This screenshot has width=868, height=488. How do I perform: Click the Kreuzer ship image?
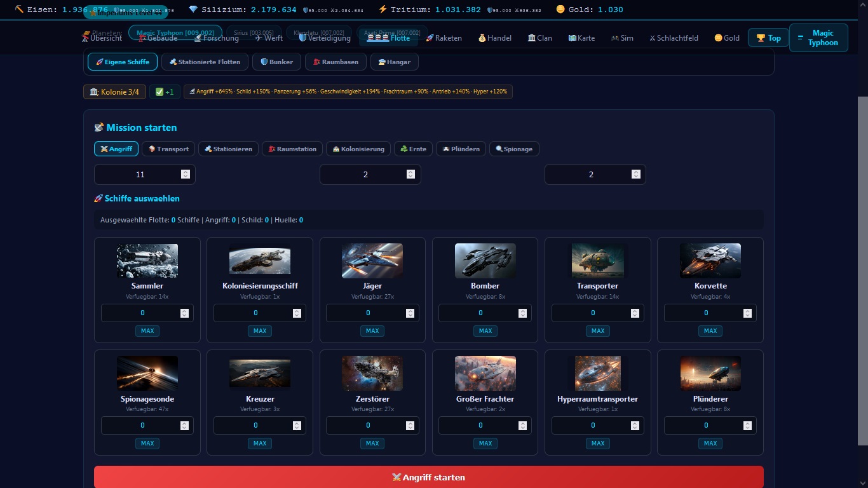pyautogui.click(x=260, y=373)
